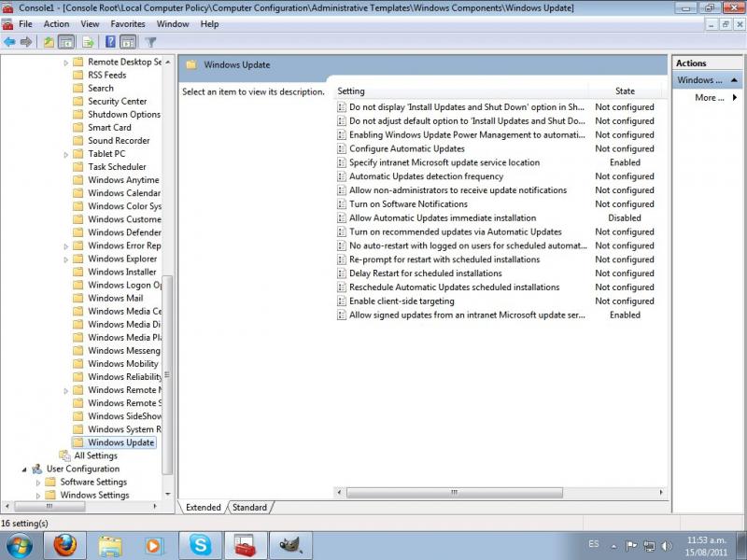Image resolution: width=747 pixels, height=560 pixels.
Task: Click the Export List toolbar icon
Action: coord(88,42)
